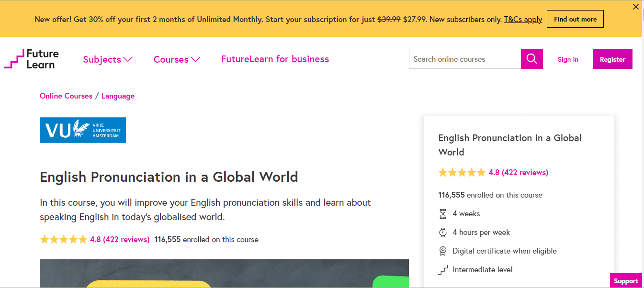Go to Online Courses breadcrumb
Screen dimensions: 644x288
66,96
